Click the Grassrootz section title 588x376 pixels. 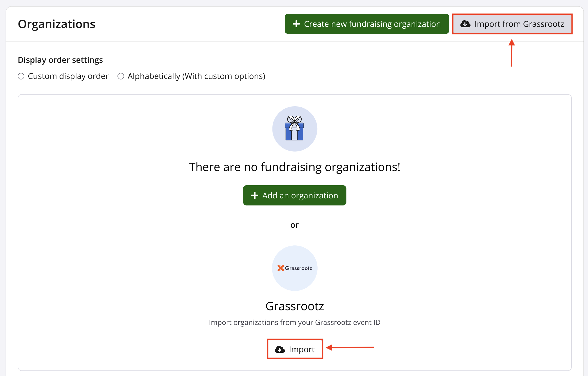click(x=295, y=306)
